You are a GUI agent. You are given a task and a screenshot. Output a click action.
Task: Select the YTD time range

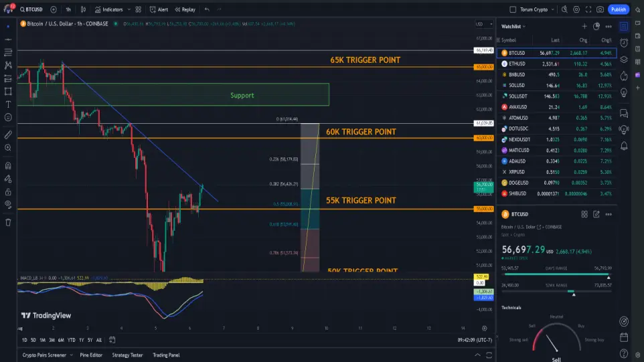tap(71, 340)
